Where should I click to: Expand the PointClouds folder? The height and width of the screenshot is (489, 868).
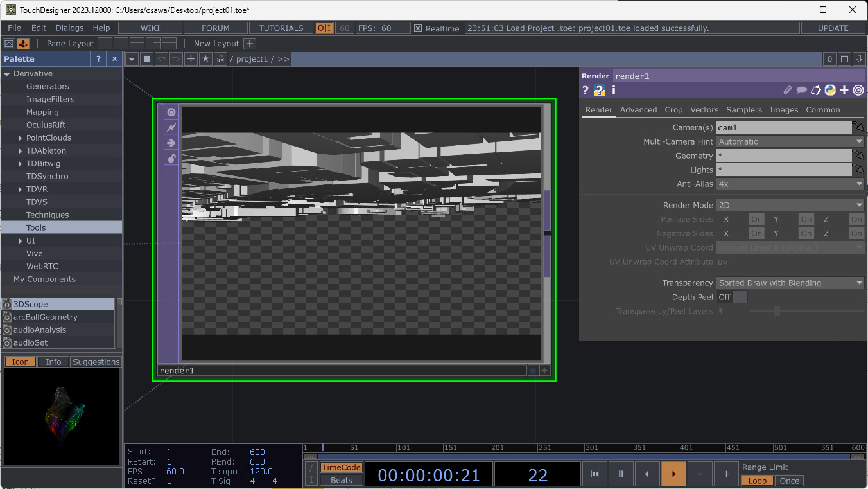point(20,138)
